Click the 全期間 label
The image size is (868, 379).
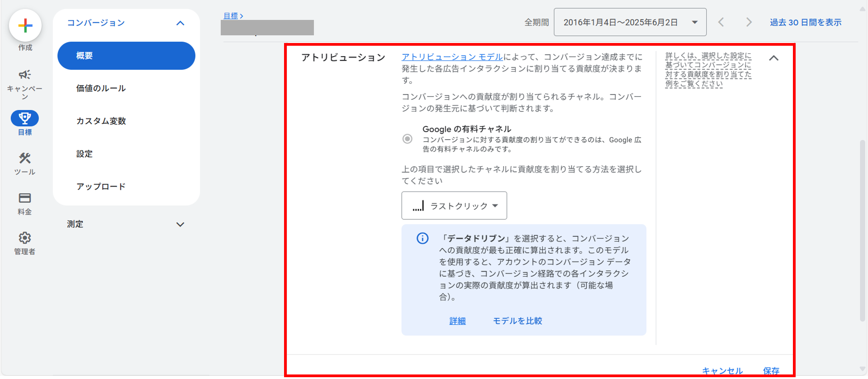tap(536, 23)
